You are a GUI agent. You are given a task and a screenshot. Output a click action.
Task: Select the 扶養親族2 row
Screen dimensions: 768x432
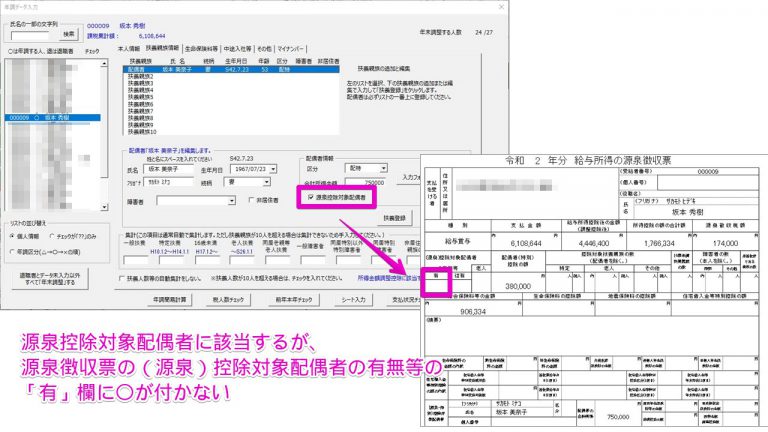click(231, 76)
